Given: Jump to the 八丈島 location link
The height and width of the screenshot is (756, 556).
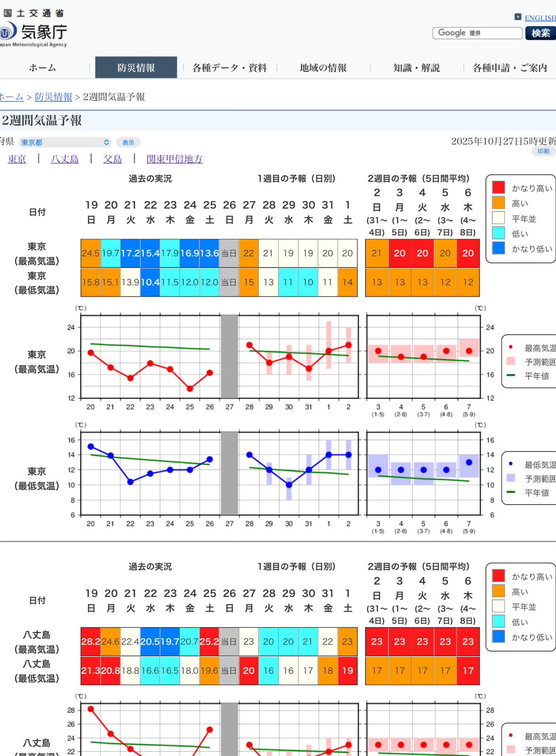Looking at the screenshot, I should (x=64, y=159).
